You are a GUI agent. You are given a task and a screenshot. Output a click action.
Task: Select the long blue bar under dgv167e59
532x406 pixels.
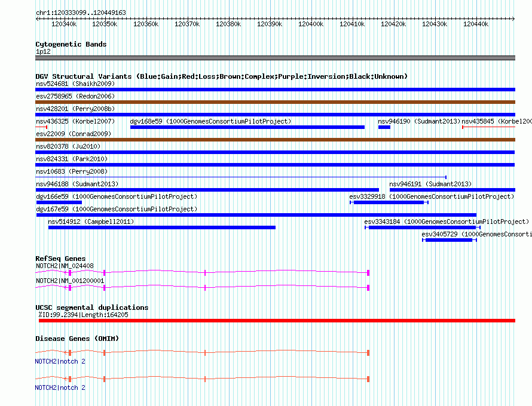pyautogui.click(x=256, y=215)
